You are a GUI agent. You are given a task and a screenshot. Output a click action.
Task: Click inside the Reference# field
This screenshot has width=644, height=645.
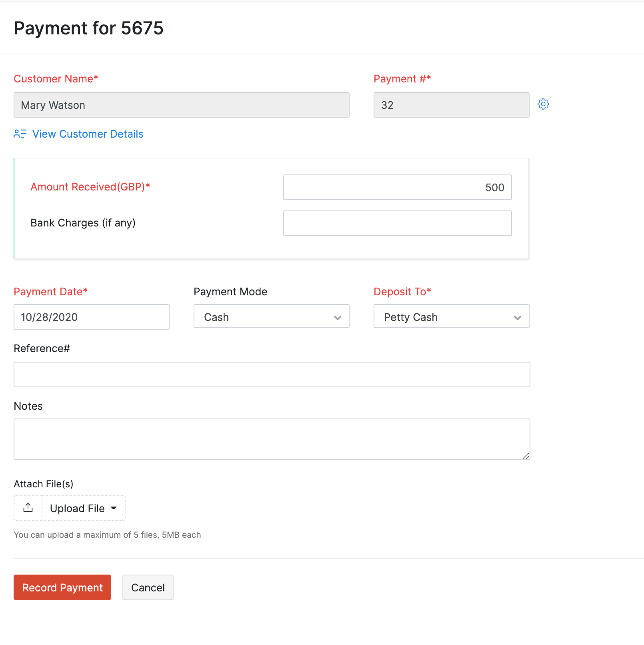[272, 374]
